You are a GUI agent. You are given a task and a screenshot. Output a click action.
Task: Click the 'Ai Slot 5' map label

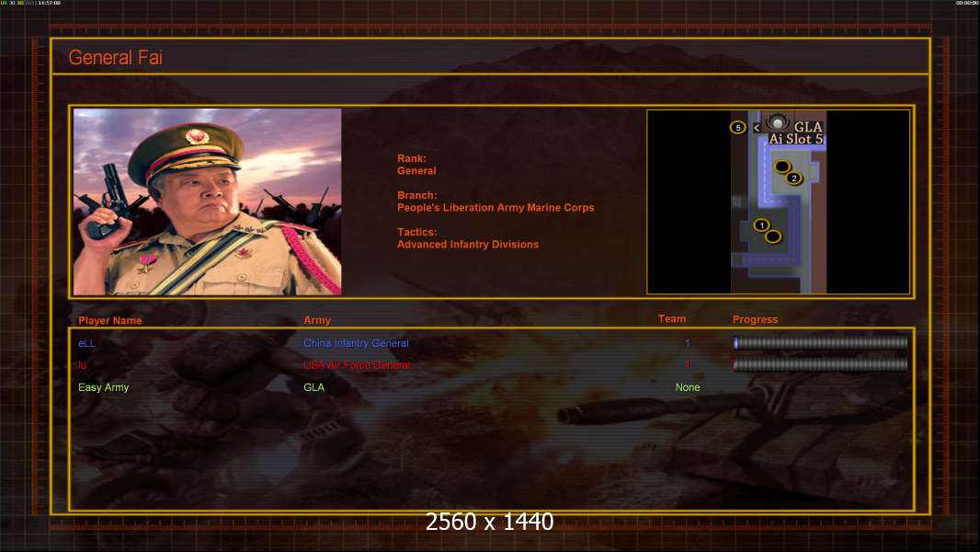[x=795, y=139]
